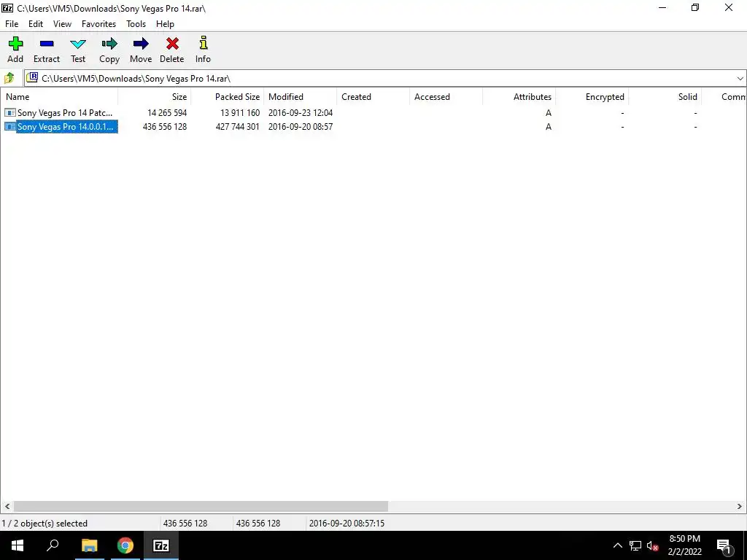The height and width of the screenshot is (560, 747).
Task: Go up one folder level icon
Action: click(9, 78)
